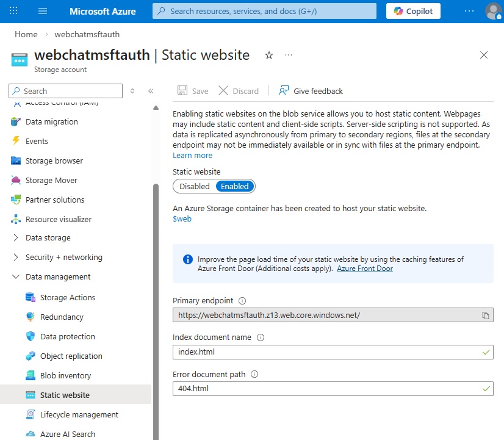Screen dimensions: 504x440
Task: Click the Storage Mover sidebar icon
Action: [x=15, y=181]
